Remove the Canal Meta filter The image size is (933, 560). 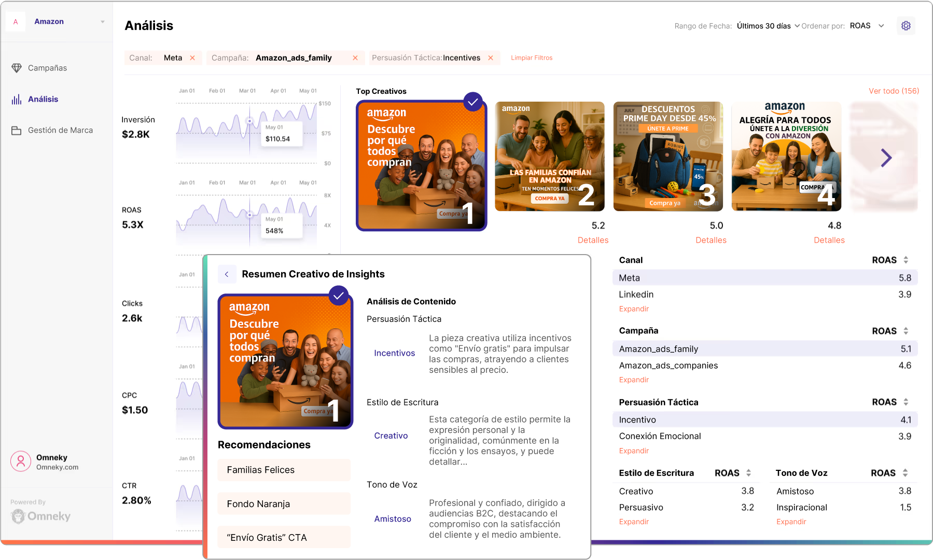[192, 58]
